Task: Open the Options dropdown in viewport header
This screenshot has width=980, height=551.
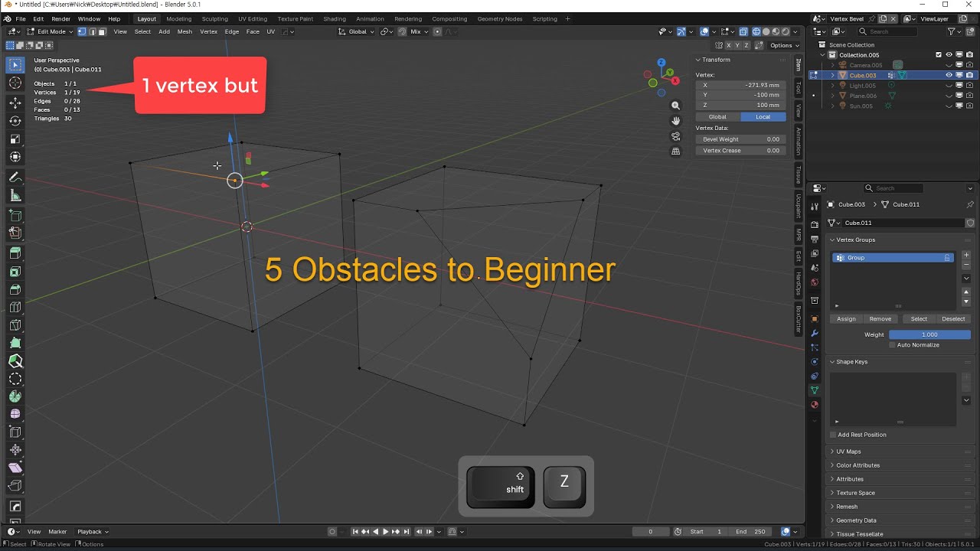Action: tap(785, 45)
